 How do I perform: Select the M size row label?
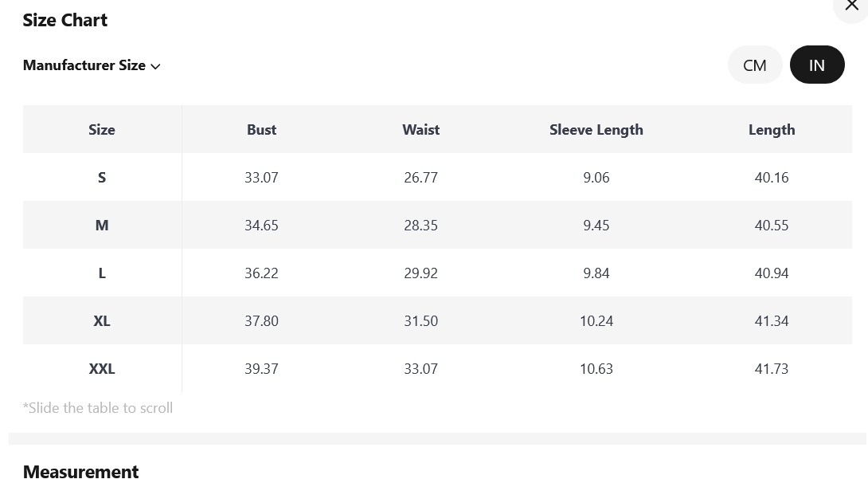[102, 226]
